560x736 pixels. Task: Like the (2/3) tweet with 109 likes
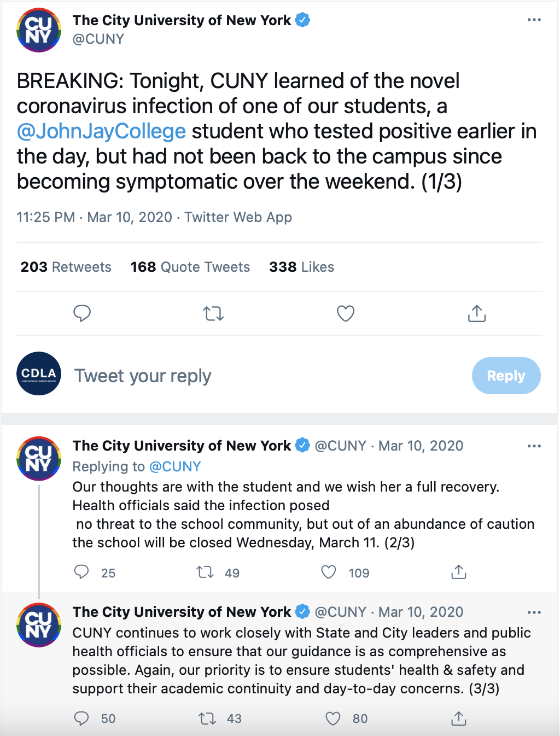[x=329, y=572]
